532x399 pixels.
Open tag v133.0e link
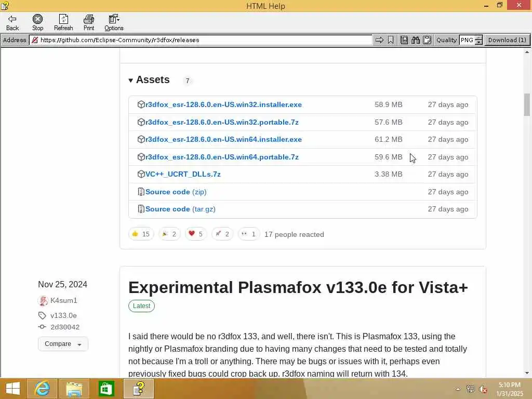coord(63,315)
